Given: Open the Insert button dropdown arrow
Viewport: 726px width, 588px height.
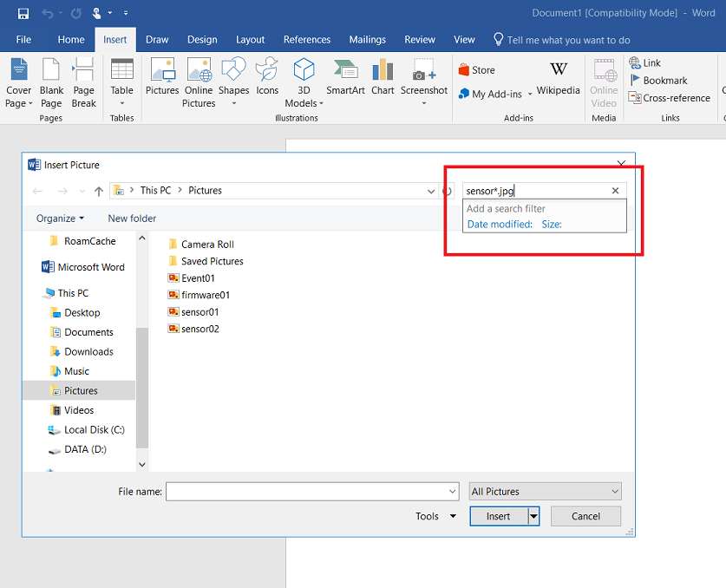Looking at the screenshot, I should click(533, 516).
